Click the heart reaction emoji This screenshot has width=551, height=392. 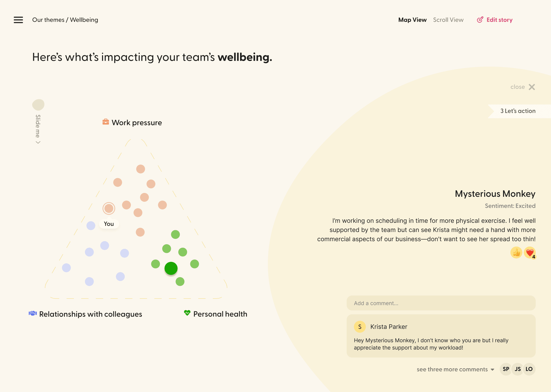point(529,252)
